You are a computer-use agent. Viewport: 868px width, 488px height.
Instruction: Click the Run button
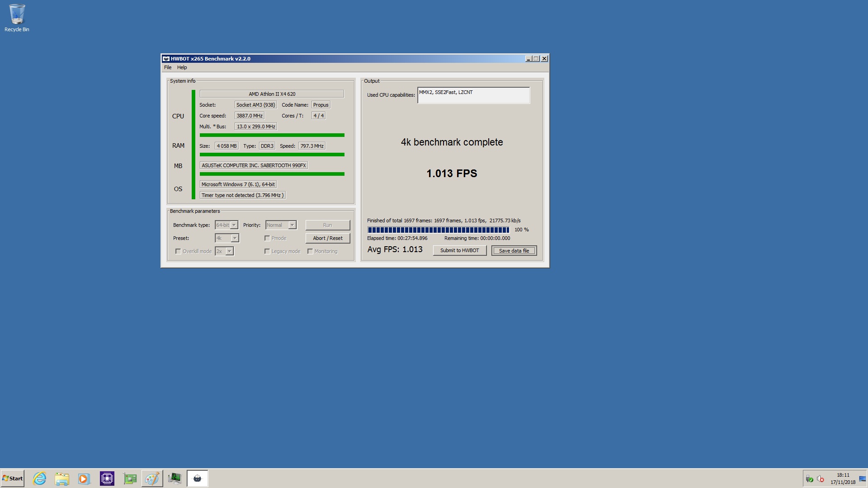(x=328, y=225)
